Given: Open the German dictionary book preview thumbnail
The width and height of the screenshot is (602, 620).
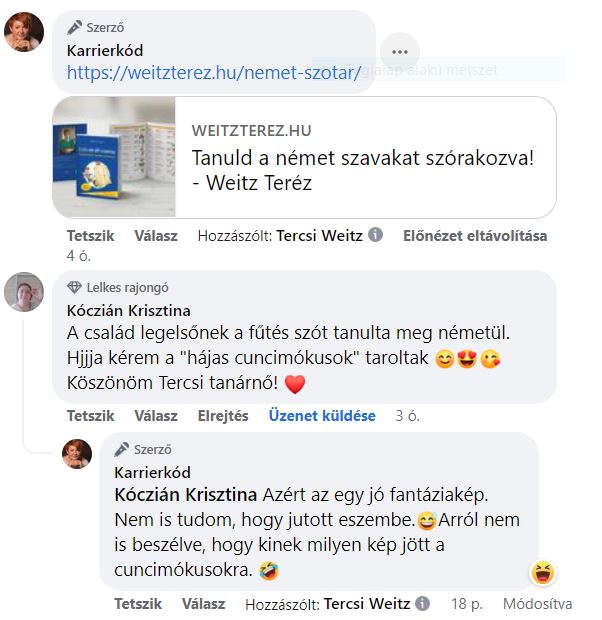Looking at the screenshot, I should [x=114, y=157].
